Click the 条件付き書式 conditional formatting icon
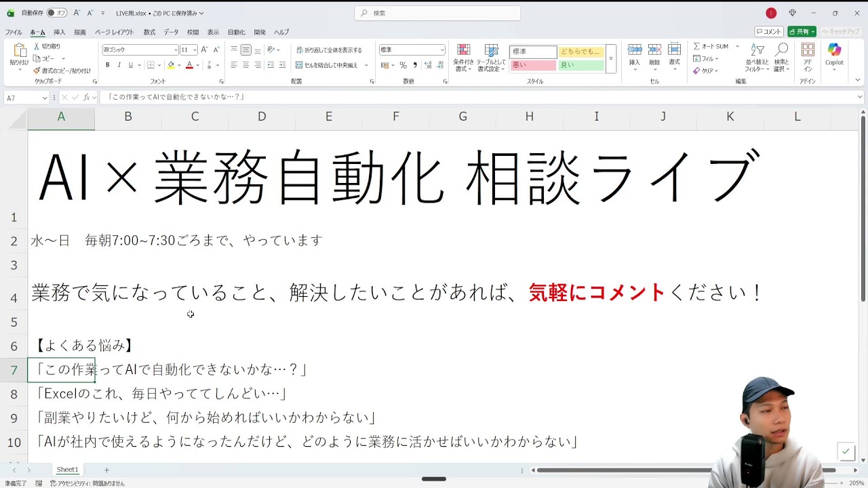 [x=464, y=50]
